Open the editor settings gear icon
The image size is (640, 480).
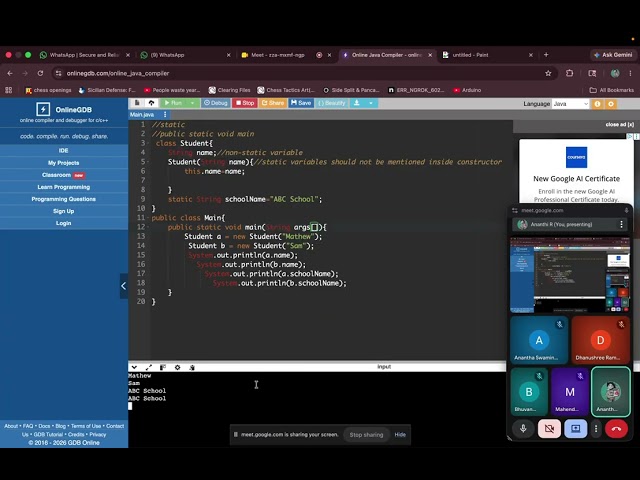pos(611,104)
